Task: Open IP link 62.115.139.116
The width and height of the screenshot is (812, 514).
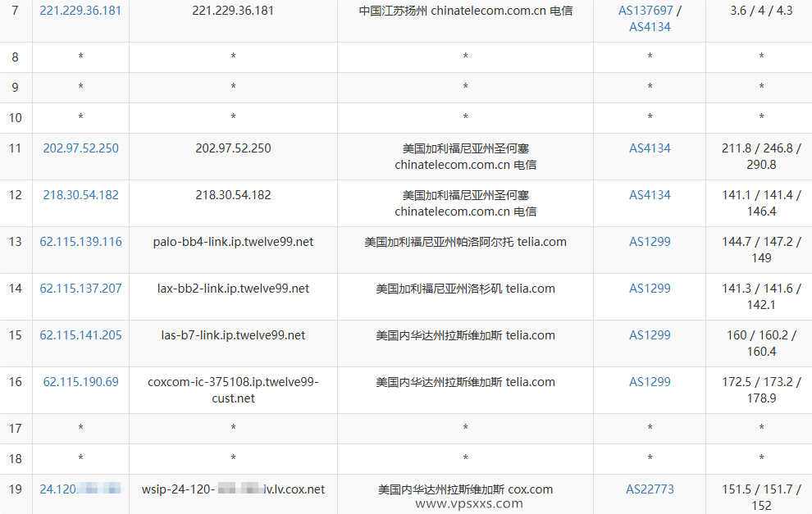Action: coord(80,242)
